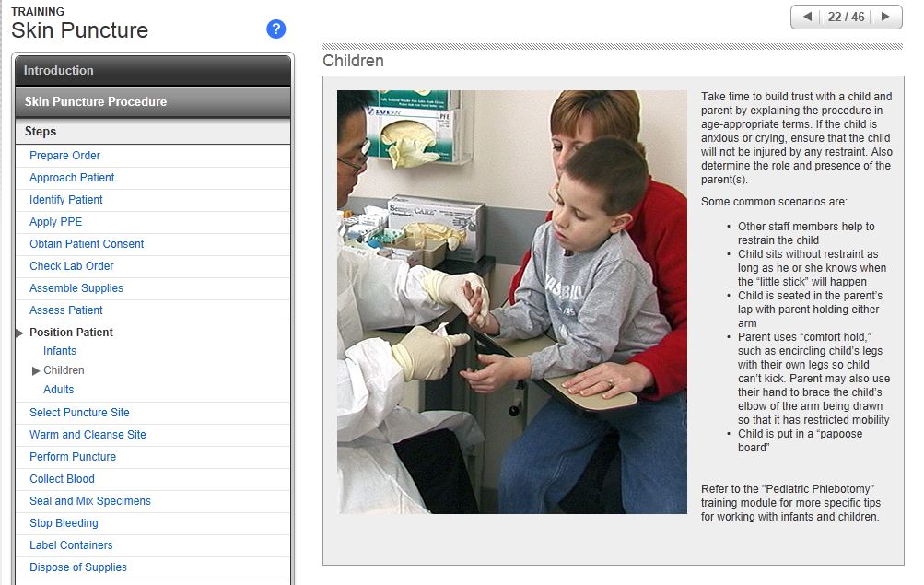Collapse the Position Patient step arrow

pos(20,333)
